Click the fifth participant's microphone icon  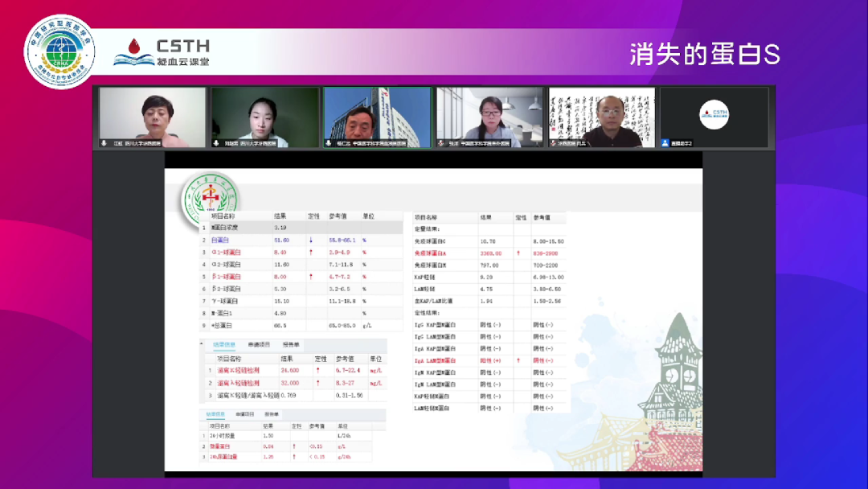[x=553, y=143]
